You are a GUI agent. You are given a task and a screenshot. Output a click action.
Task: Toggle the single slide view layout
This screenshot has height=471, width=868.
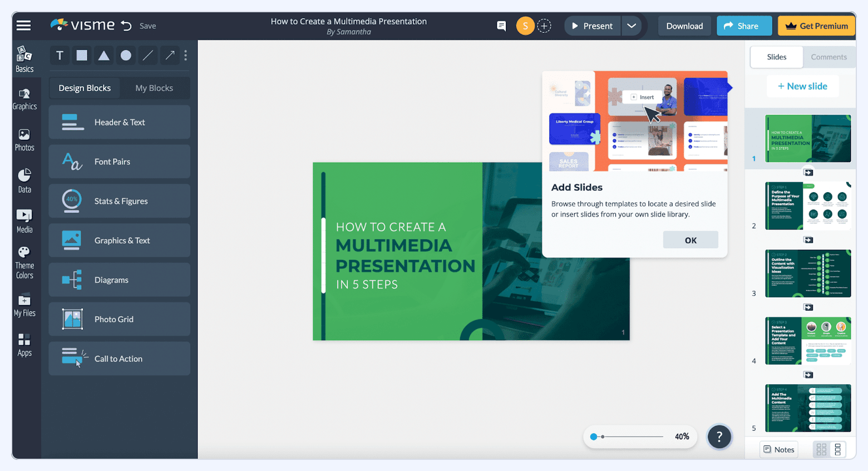click(838, 449)
